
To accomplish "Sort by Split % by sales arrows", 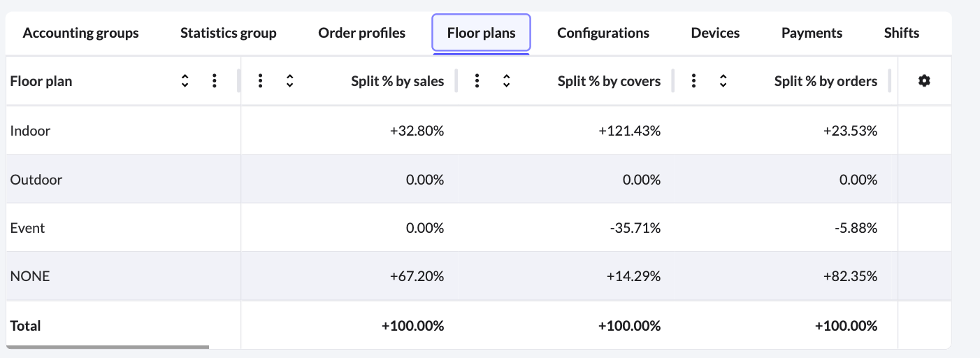I will [289, 81].
